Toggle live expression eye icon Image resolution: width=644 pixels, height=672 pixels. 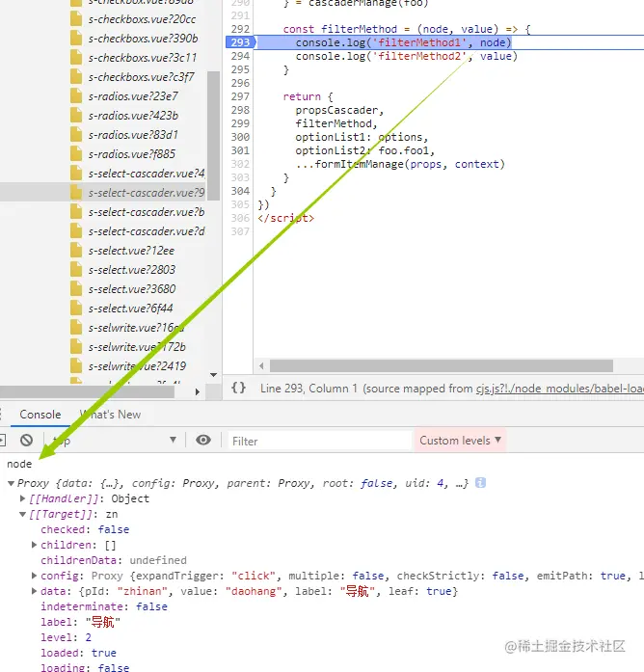point(203,441)
